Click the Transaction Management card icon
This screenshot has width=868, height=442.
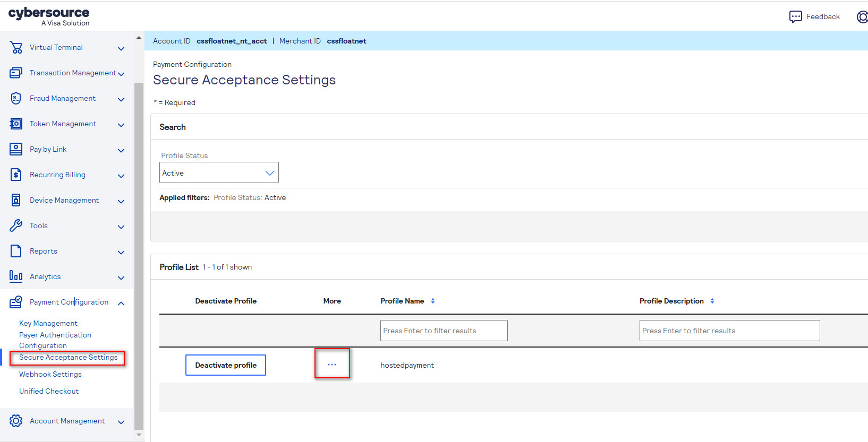pos(16,73)
